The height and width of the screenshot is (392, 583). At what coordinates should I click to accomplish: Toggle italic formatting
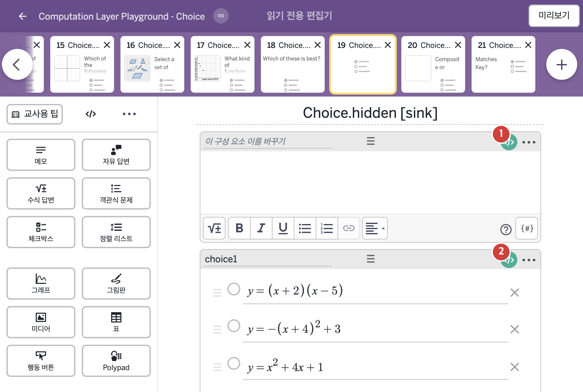261,228
